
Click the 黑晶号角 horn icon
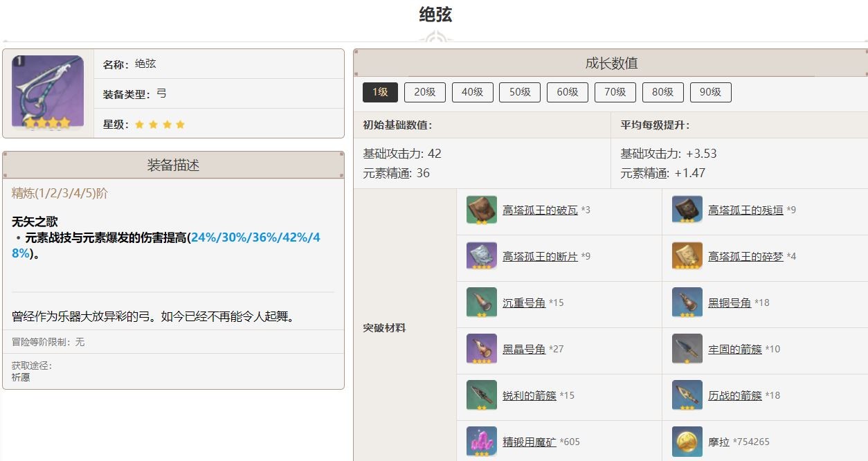pyautogui.click(x=482, y=349)
